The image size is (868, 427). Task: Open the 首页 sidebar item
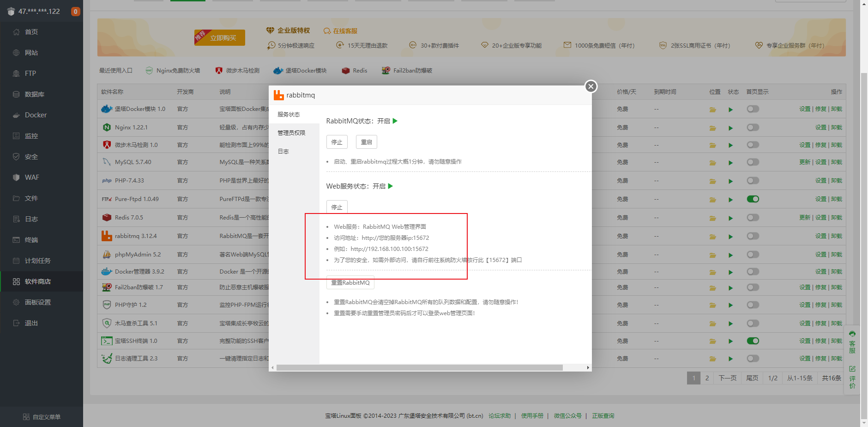click(31, 32)
